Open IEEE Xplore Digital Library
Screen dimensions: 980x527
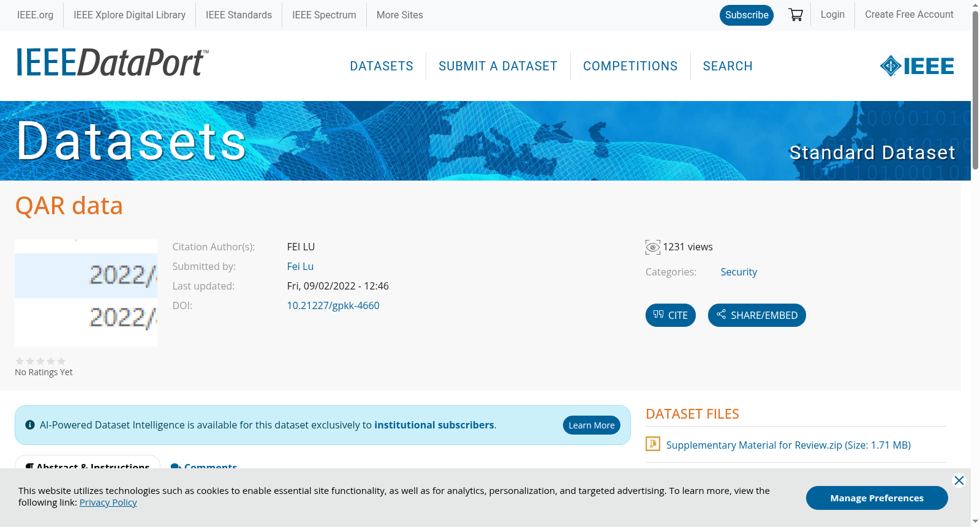(129, 15)
